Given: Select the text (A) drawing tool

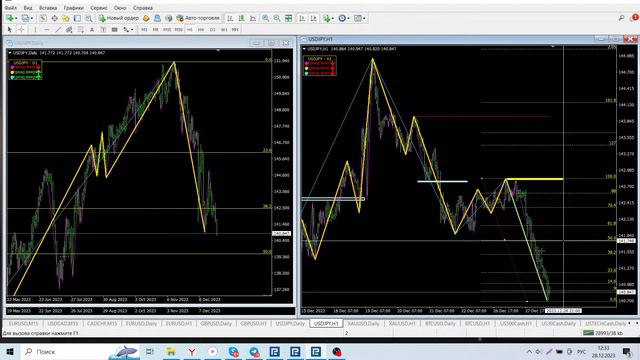Looking at the screenshot, I should coord(92,29).
